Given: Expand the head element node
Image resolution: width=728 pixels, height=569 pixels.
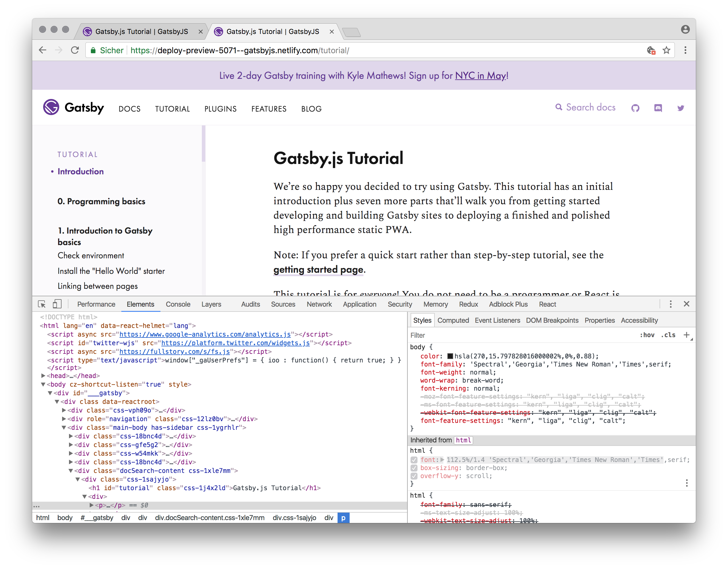Looking at the screenshot, I should tap(43, 376).
